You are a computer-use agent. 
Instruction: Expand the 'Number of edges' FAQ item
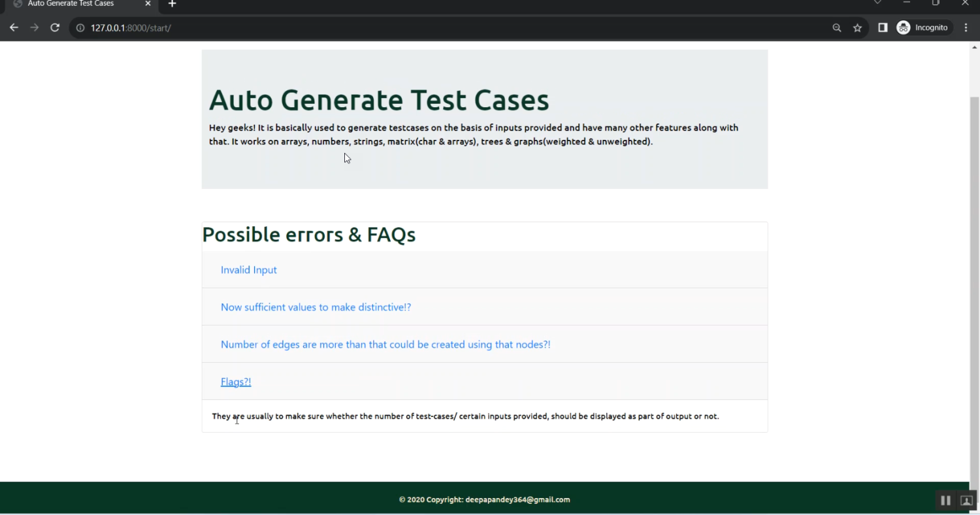385,344
